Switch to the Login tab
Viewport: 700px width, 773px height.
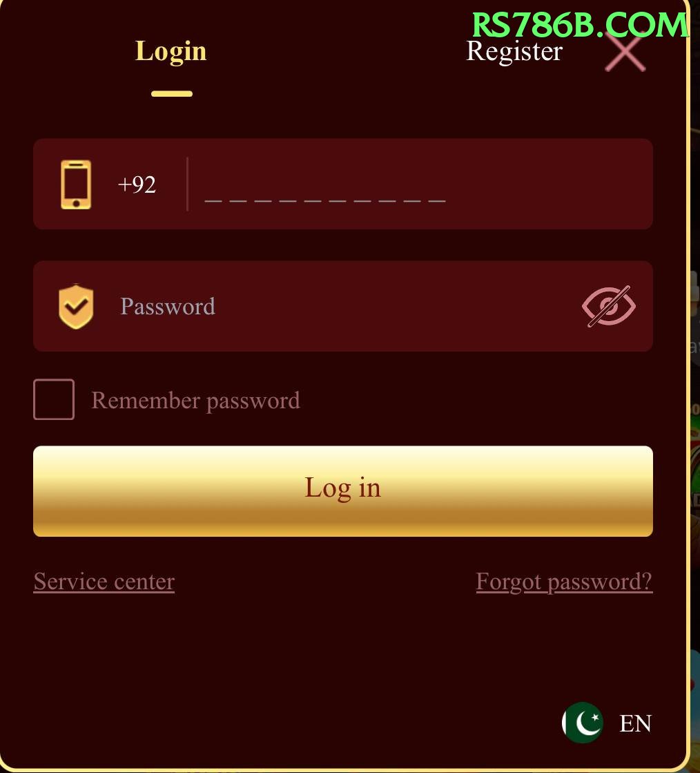[x=171, y=51]
